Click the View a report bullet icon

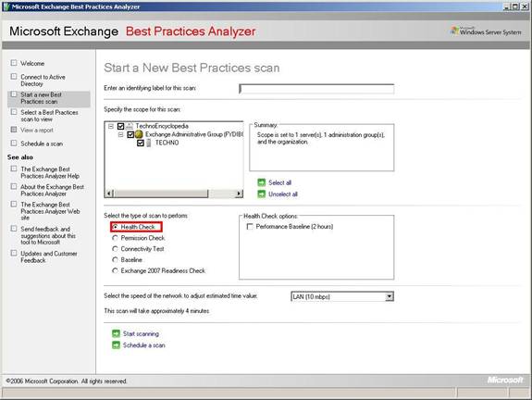14,130
